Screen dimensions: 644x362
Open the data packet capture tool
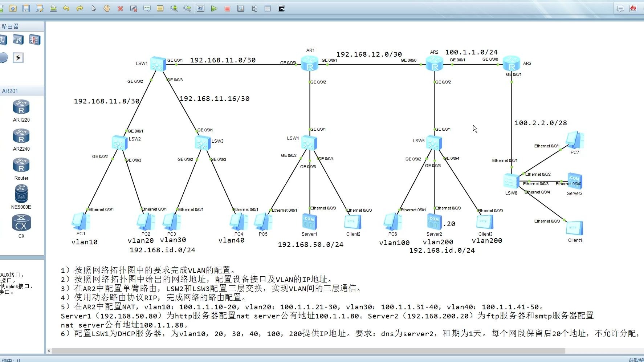click(x=240, y=8)
